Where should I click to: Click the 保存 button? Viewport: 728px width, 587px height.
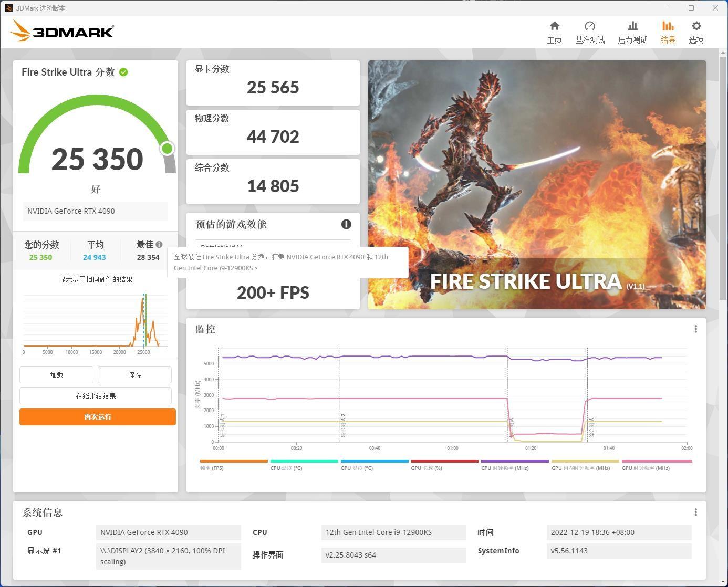click(x=134, y=375)
